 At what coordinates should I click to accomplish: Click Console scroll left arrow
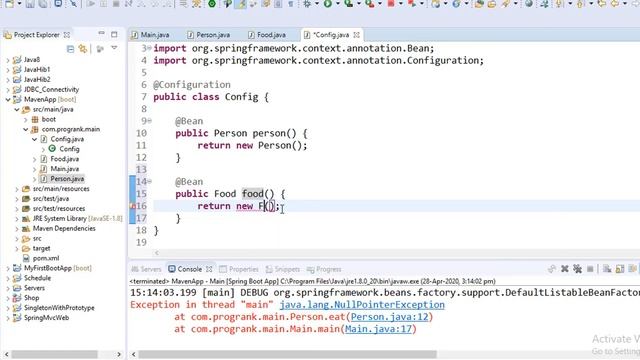[133, 354]
